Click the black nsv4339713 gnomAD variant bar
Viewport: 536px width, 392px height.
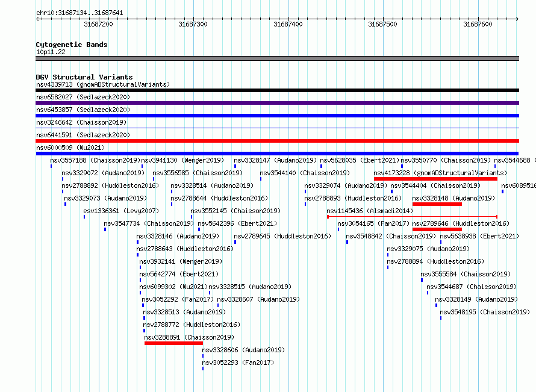click(x=277, y=90)
